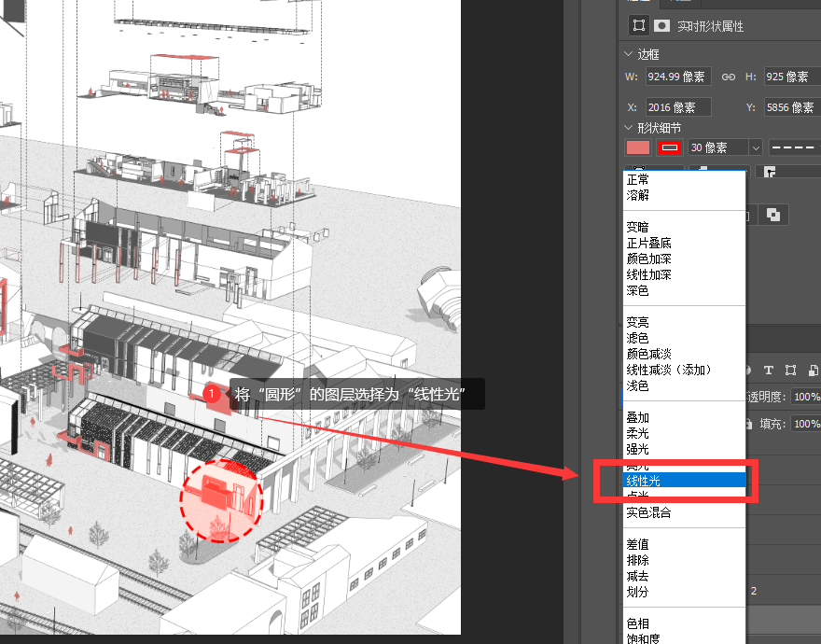Click the W width input field

pyautogui.click(x=678, y=77)
